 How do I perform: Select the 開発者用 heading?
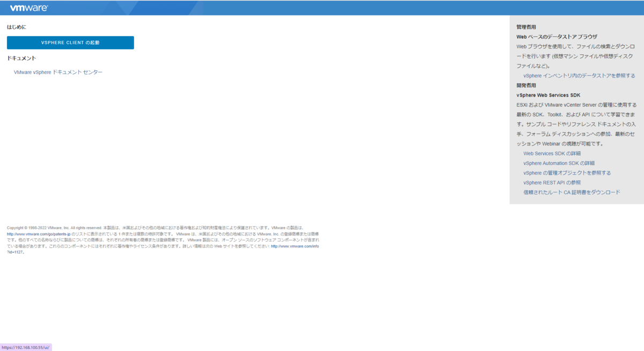pyautogui.click(x=526, y=85)
